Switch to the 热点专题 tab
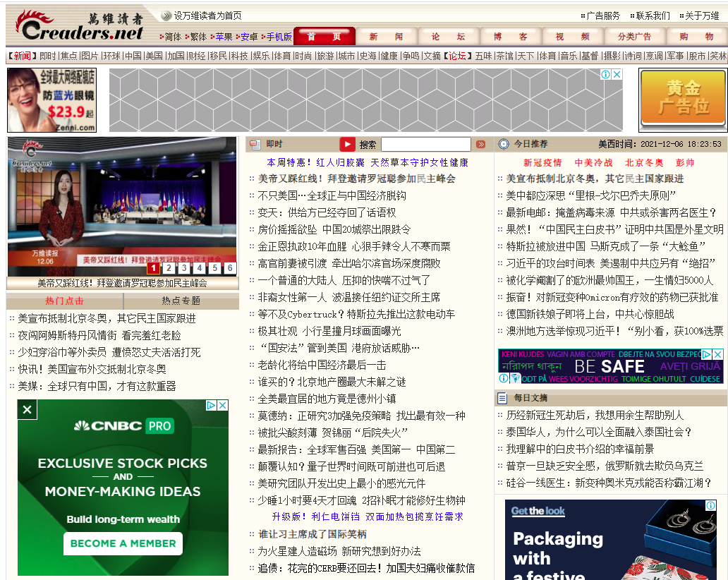This screenshot has height=580, width=728. click(181, 301)
